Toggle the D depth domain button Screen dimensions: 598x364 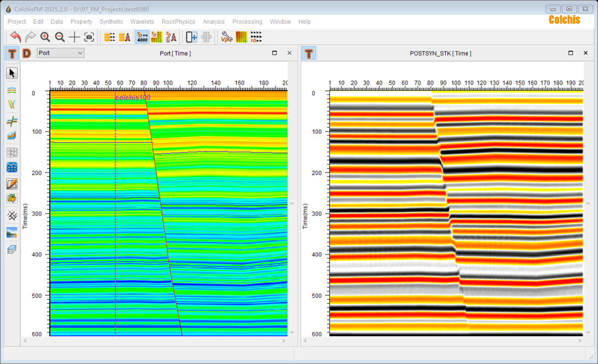(27, 53)
